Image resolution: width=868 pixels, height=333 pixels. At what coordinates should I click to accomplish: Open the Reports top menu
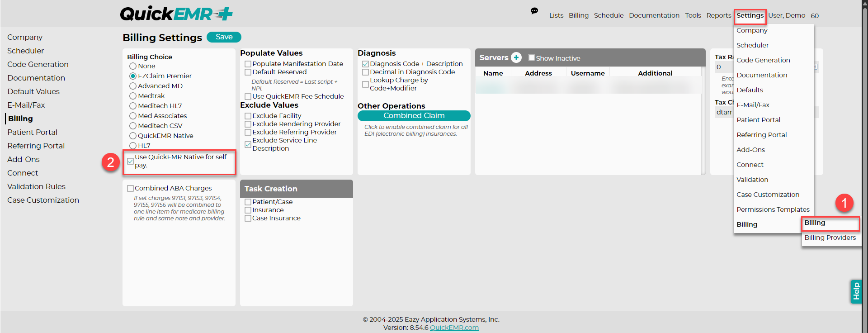click(719, 15)
